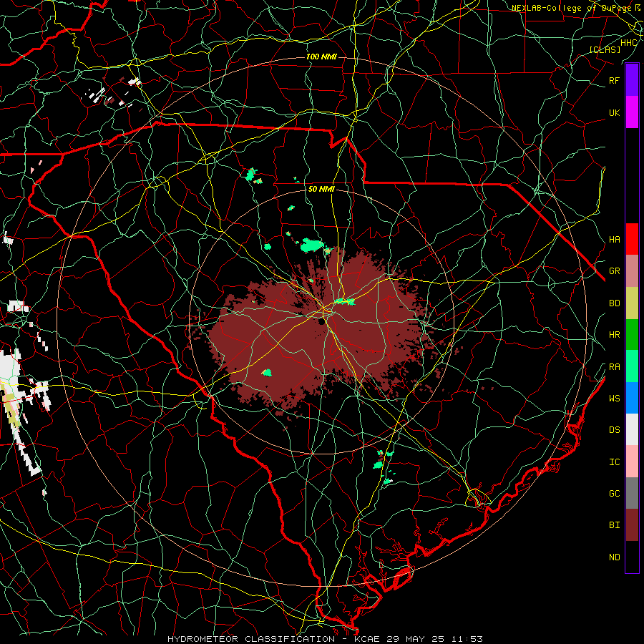Image resolution: width=644 pixels, height=644 pixels.
Task: Click the UK legend label
Action: tap(614, 112)
